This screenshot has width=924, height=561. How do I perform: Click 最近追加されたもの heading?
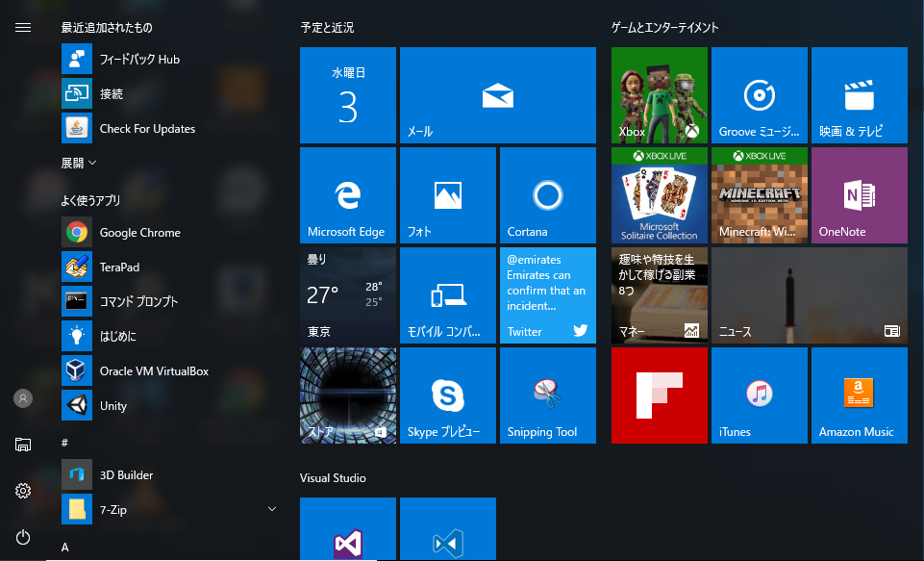(x=107, y=28)
